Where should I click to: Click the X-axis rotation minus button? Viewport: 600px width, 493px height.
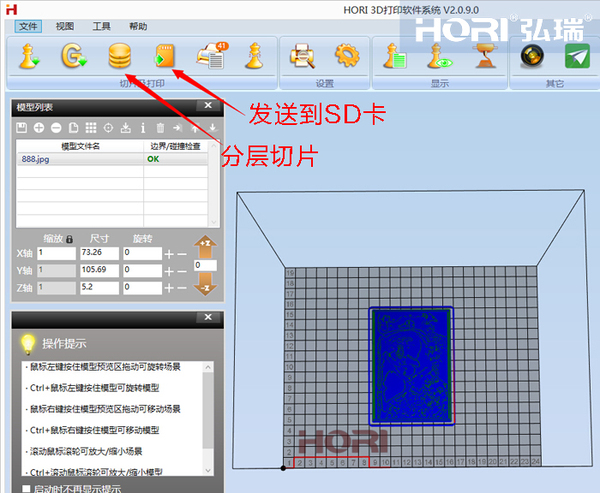[182, 254]
